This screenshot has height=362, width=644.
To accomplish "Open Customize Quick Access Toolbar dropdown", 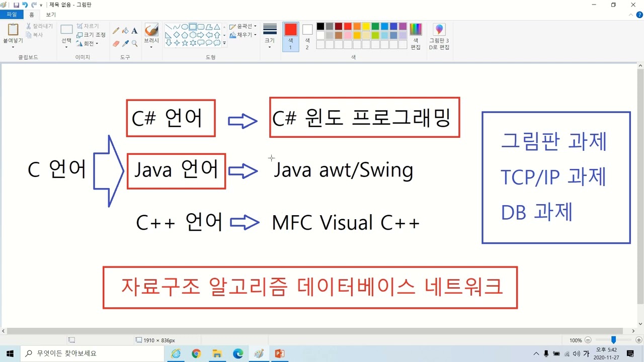I will point(41,5).
